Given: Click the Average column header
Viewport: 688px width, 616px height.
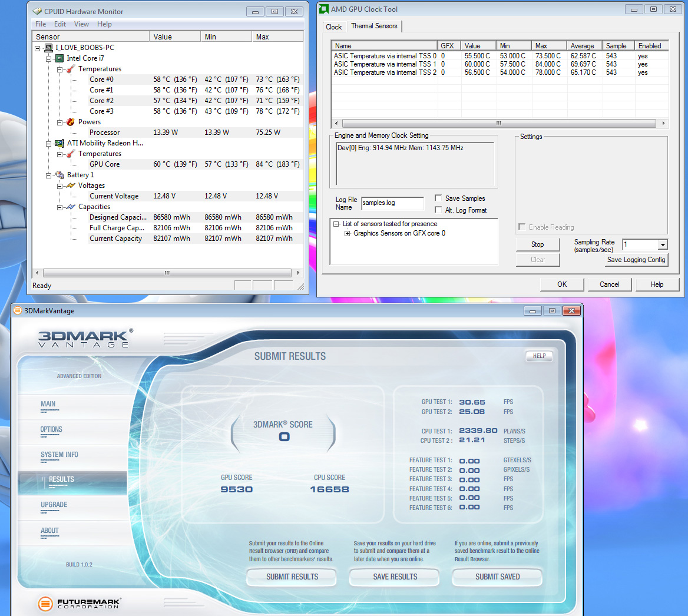Looking at the screenshot, I should [584, 45].
